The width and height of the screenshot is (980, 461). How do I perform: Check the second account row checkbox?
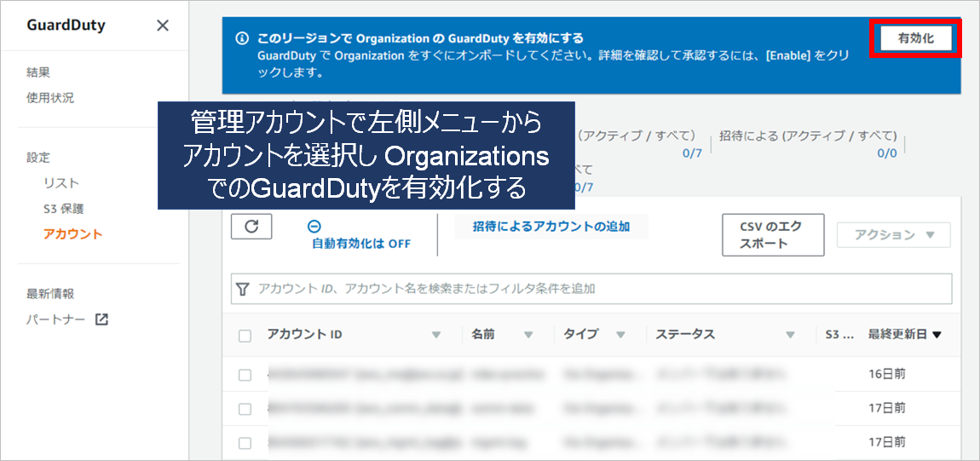(245, 409)
